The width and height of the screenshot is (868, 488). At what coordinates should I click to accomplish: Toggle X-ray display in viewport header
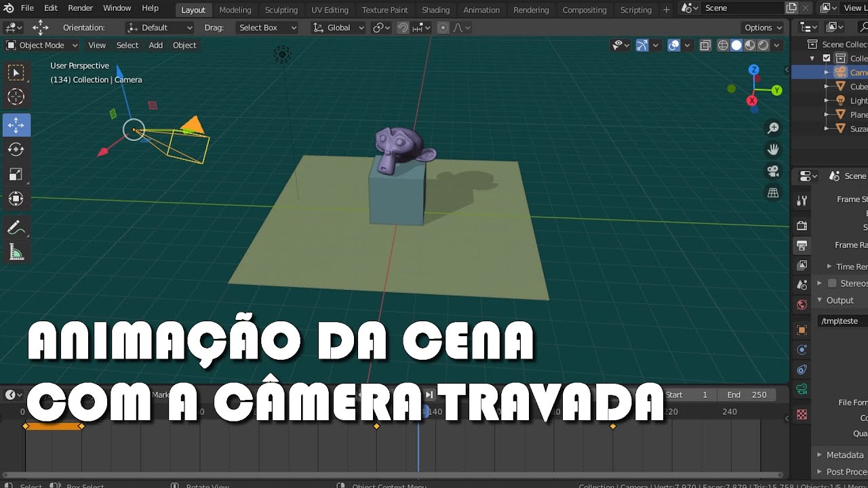[x=705, y=45]
